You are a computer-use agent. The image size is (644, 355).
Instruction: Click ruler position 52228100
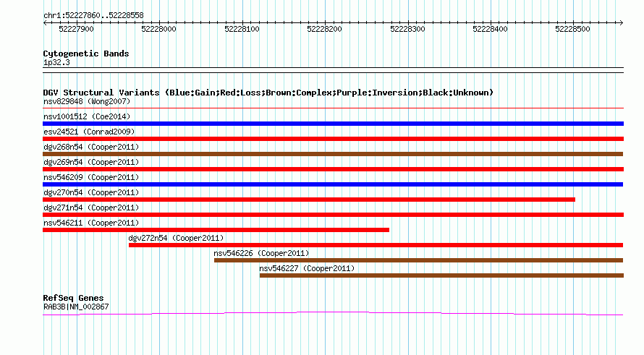click(242, 29)
